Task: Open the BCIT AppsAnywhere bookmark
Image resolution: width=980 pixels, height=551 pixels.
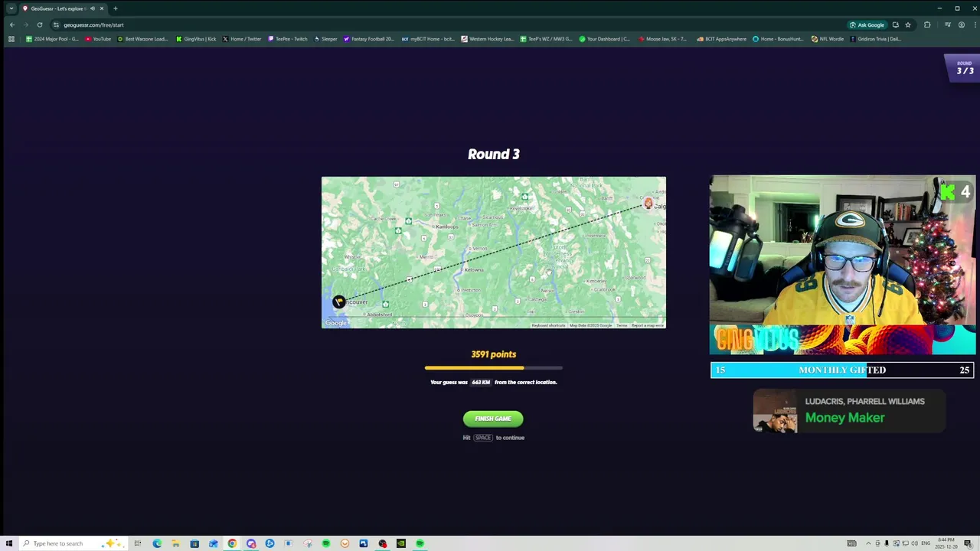Action: (721, 39)
